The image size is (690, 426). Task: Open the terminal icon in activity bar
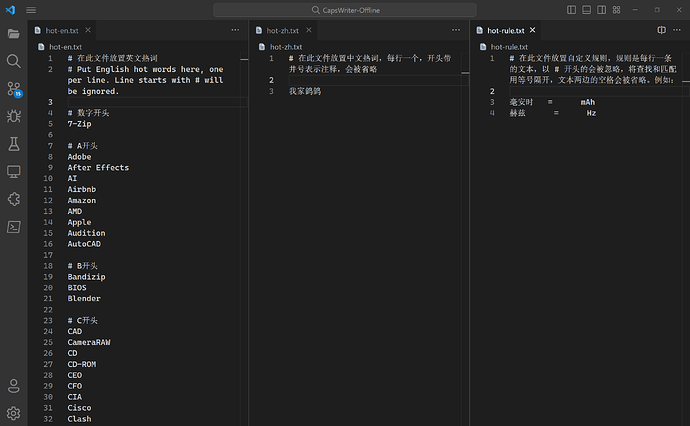(x=14, y=227)
